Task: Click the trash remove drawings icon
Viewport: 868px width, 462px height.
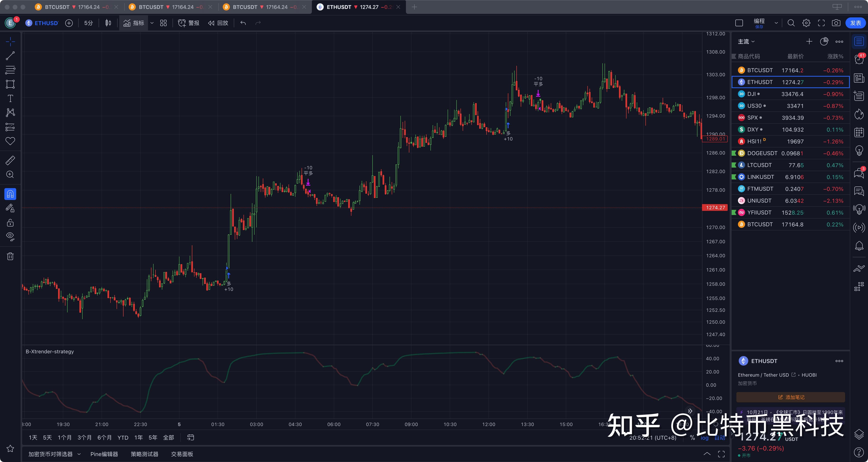Action: [10, 256]
